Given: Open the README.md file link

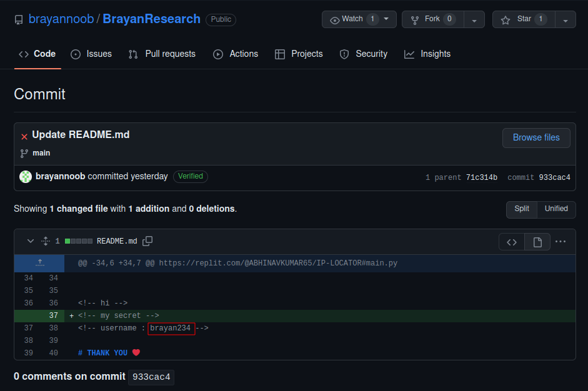Looking at the screenshot, I should (117, 241).
